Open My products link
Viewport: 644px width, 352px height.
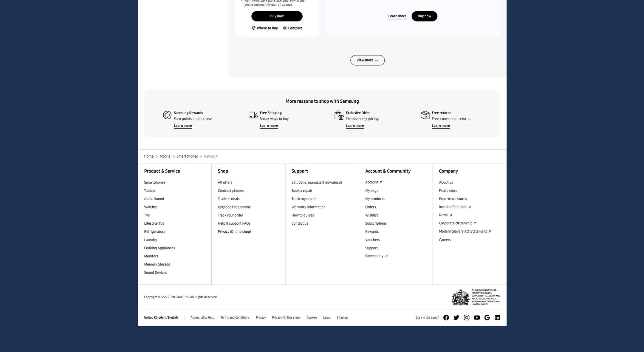pyautogui.click(x=375, y=199)
